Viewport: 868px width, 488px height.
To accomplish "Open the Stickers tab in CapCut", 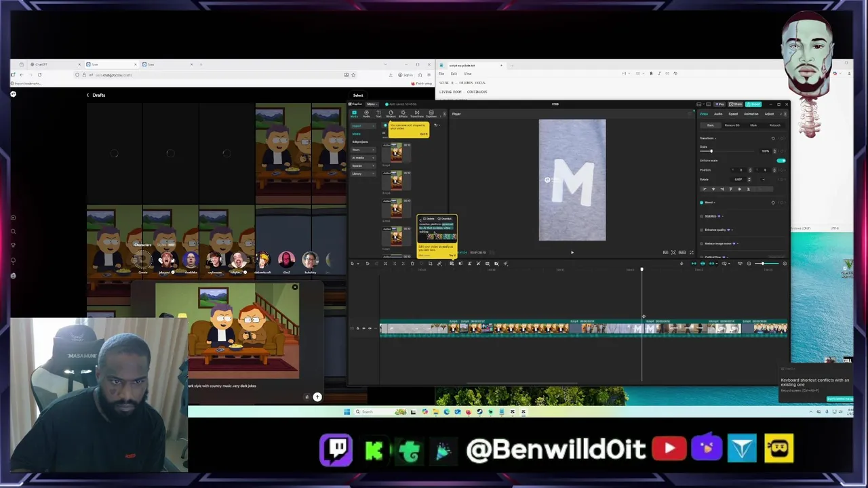I will click(x=391, y=114).
